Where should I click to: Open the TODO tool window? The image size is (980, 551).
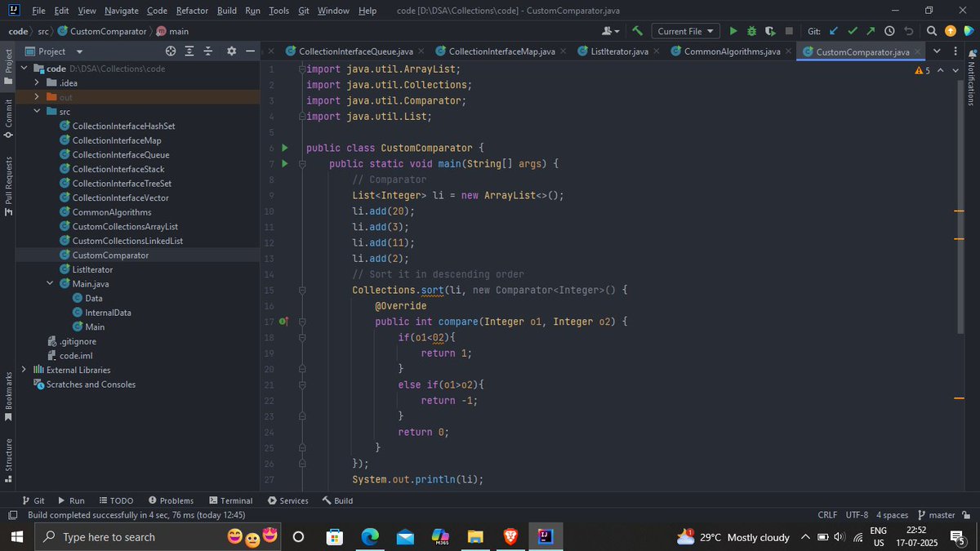click(116, 500)
